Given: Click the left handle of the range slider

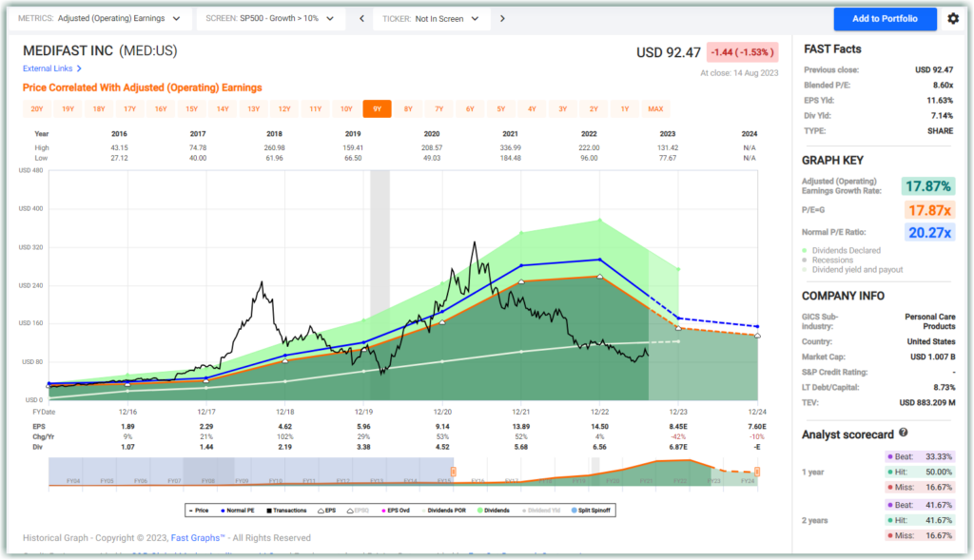Looking at the screenshot, I should point(454,472).
